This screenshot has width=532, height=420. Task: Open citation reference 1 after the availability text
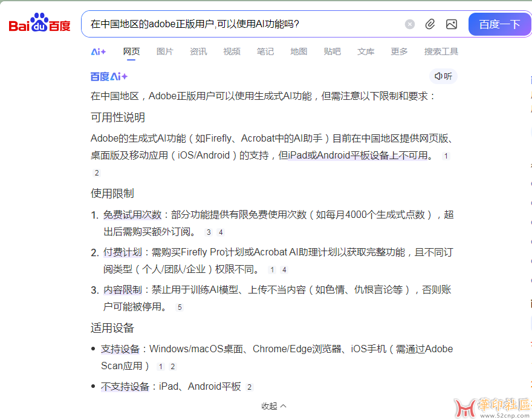446,156
